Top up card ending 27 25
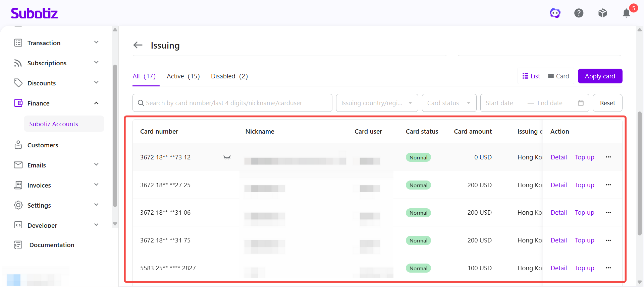Image resolution: width=644 pixels, height=287 pixels. point(585,185)
